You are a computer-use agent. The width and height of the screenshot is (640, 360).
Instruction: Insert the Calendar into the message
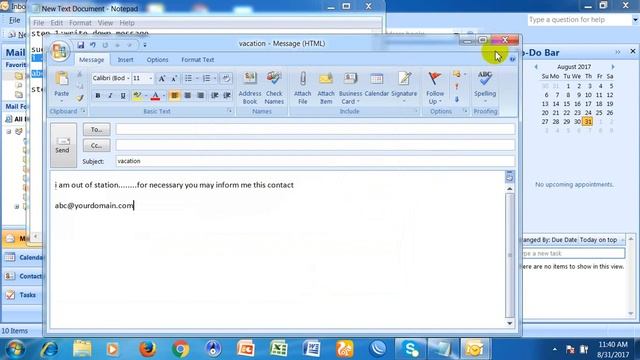pos(376,85)
